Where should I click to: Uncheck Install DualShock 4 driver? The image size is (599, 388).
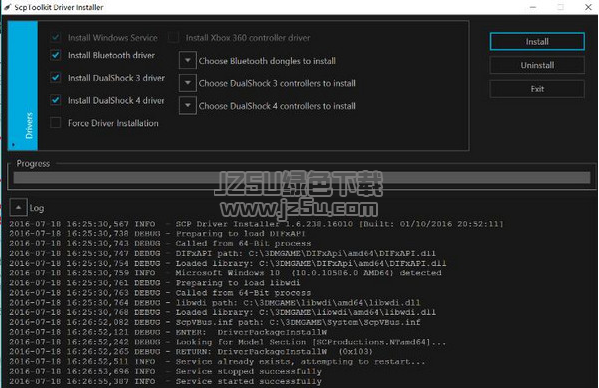56,100
